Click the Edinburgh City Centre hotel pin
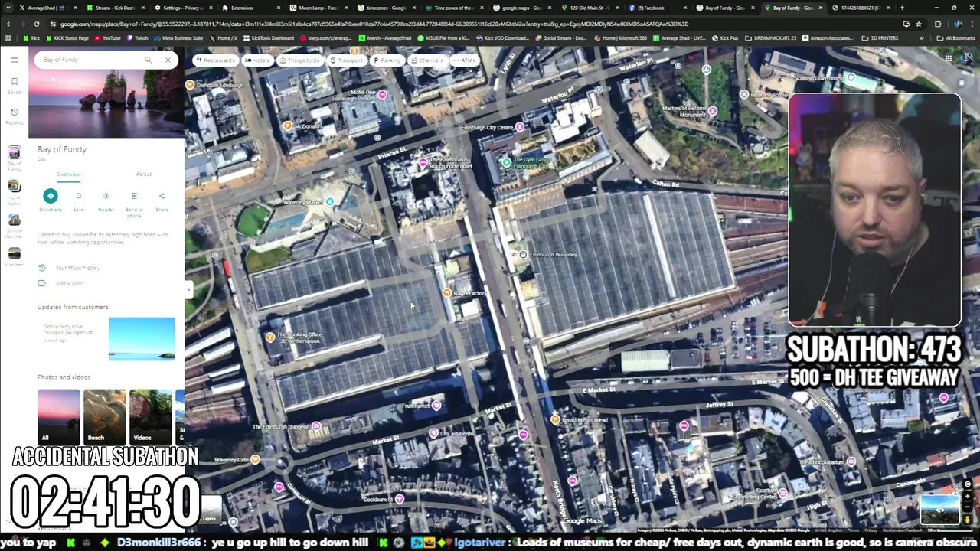 click(x=521, y=127)
